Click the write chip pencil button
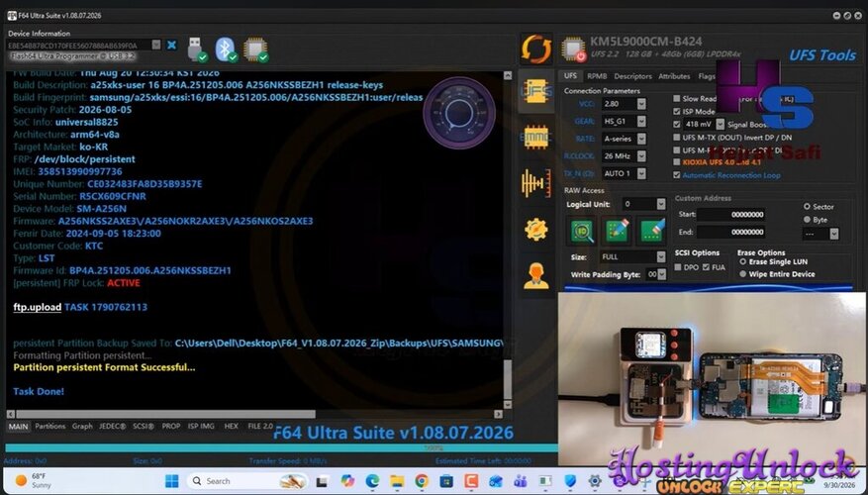 617,231
